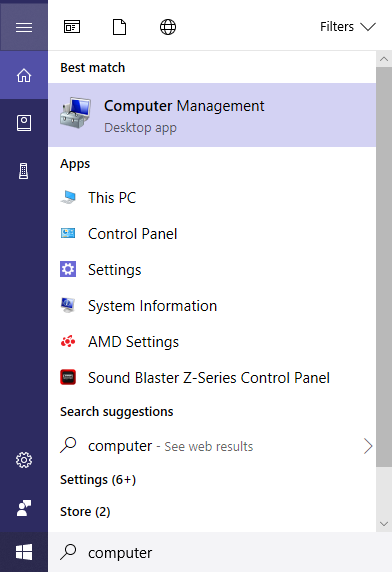Open This PC from Apps list
Screen dimensions: 392x572
[212, 198]
